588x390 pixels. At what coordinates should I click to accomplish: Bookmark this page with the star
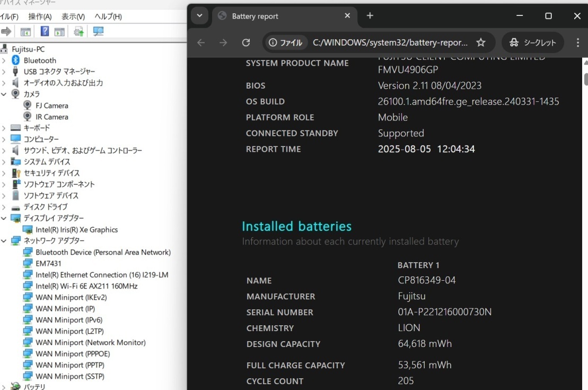coord(481,42)
